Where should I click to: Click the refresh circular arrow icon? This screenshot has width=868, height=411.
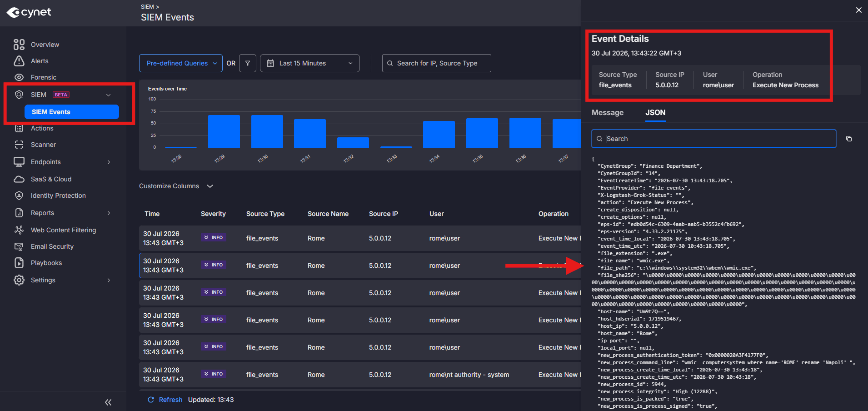151,400
